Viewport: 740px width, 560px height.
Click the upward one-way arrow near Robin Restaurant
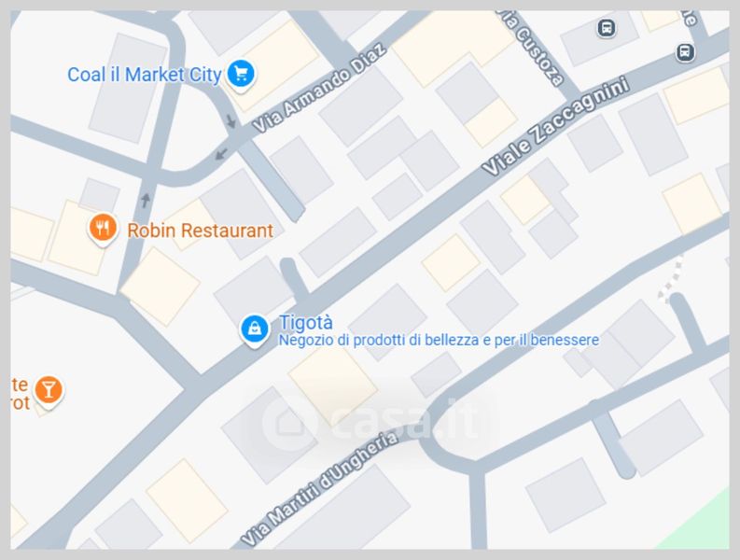[146, 201]
